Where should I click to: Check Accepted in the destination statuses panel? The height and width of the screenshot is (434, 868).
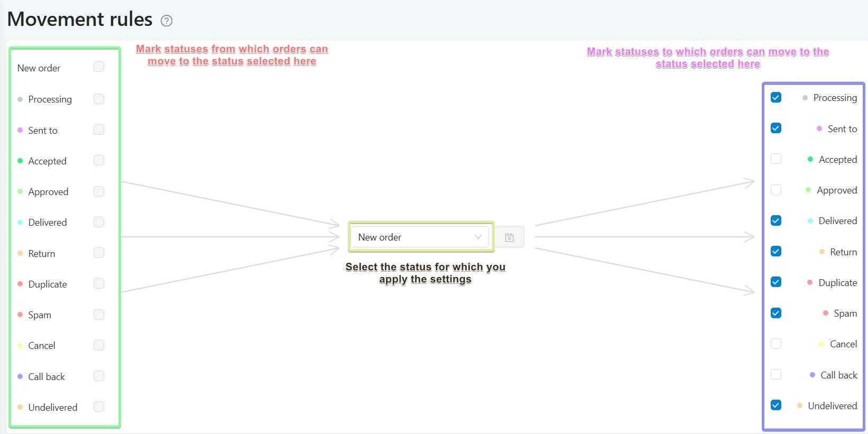tap(776, 159)
